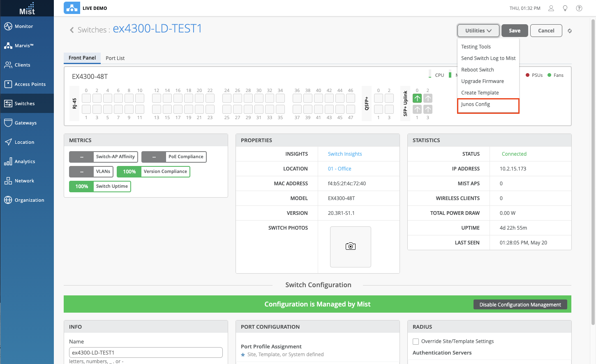Screen dimensions: 596x364
Task: Click the Switch Uptime metric
Action: [100, 187]
